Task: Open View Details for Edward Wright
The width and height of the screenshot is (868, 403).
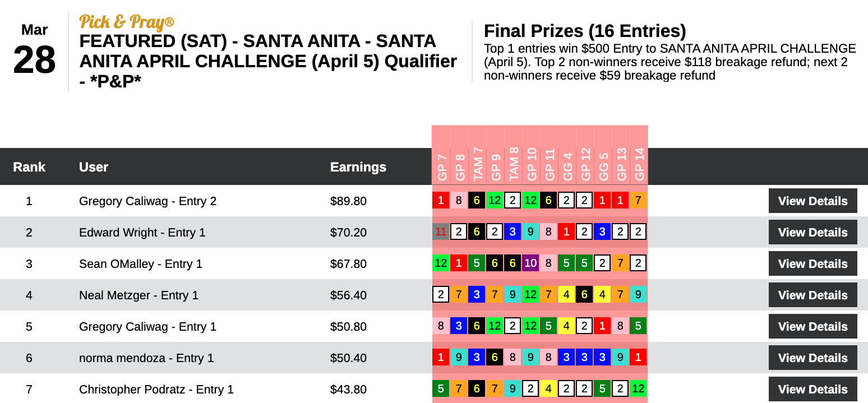Action: (812, 232)
